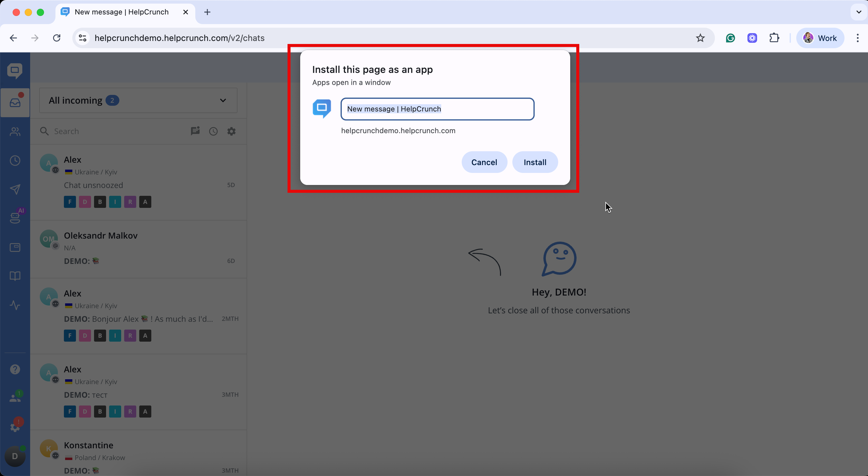The width and height of the screenshot is (868, 476).
Task: Click D tag in first Alex chat
Action: pyautogui.click(x=85, y=202)
